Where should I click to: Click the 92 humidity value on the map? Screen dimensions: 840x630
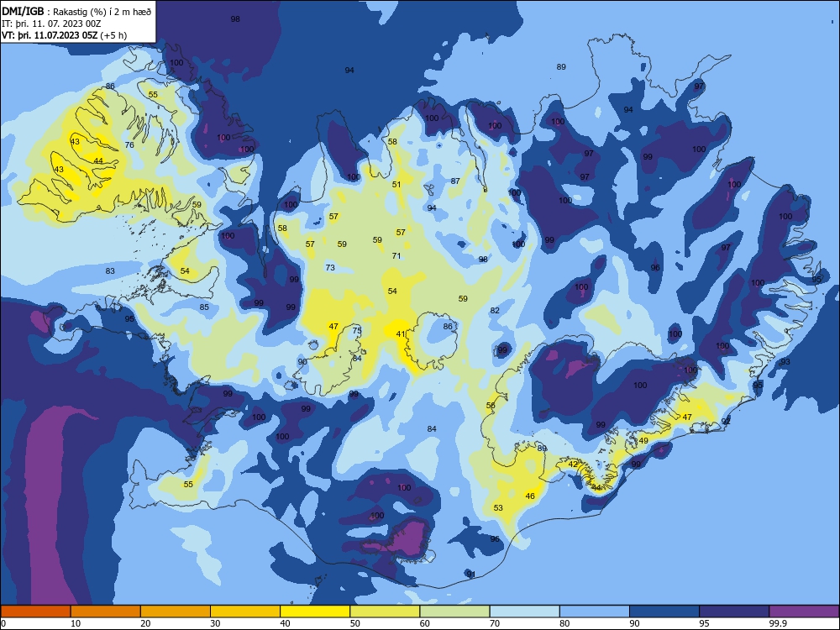click(726, 422)
